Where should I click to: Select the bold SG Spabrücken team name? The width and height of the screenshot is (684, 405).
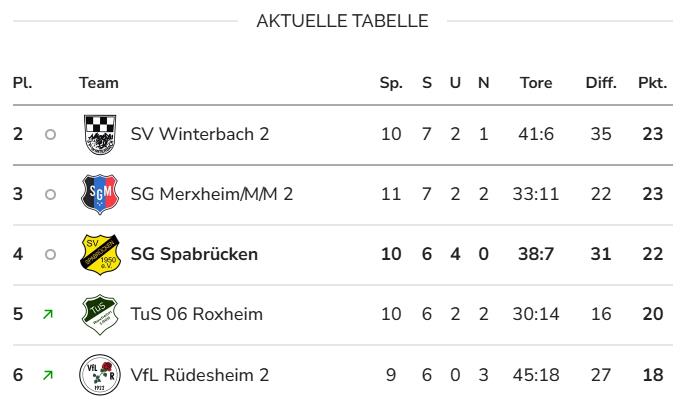194,254
